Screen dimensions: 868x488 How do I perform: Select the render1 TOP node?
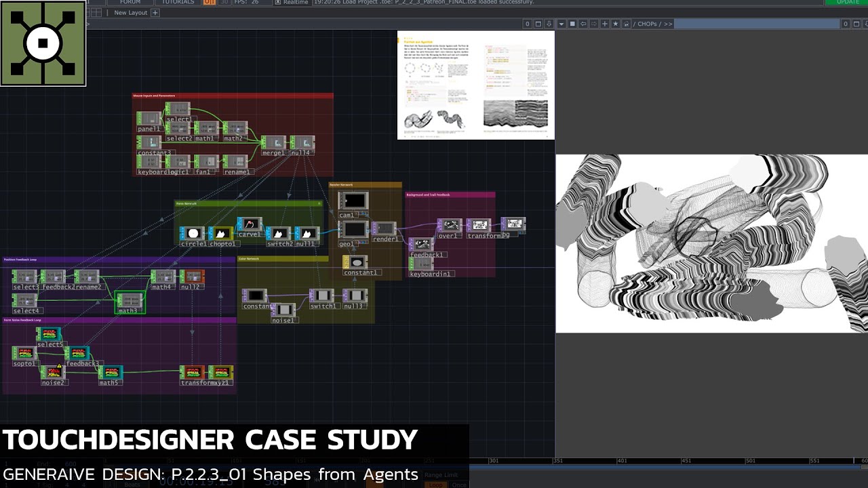[384, 229]
